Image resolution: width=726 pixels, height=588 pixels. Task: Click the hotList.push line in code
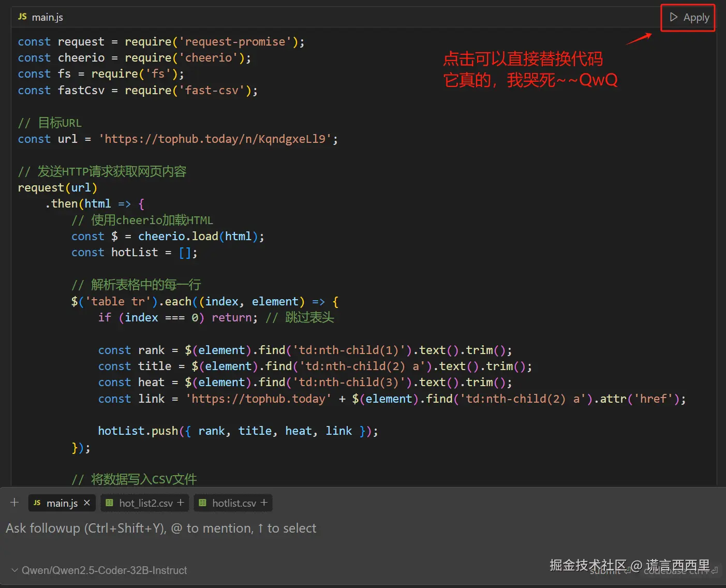238,431
